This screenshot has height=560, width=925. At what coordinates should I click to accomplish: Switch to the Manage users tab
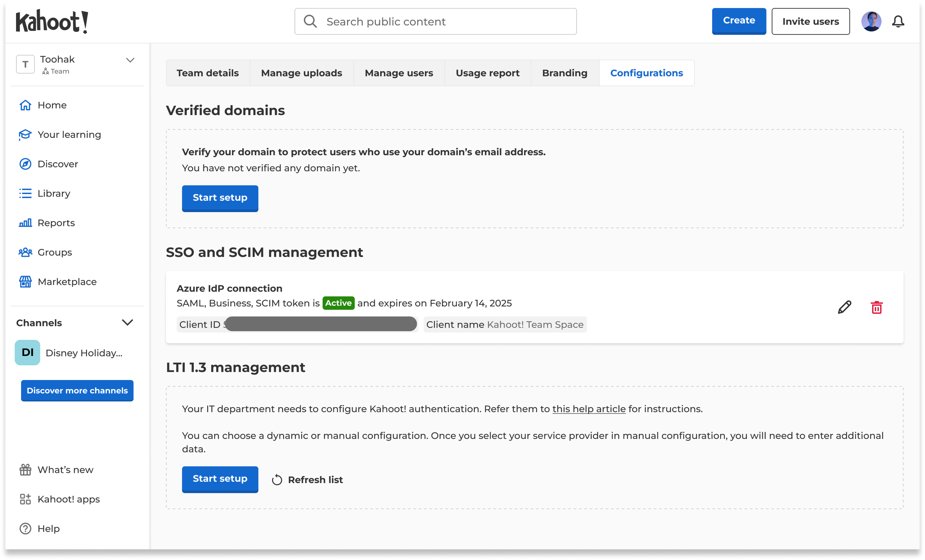pos(399,73)
